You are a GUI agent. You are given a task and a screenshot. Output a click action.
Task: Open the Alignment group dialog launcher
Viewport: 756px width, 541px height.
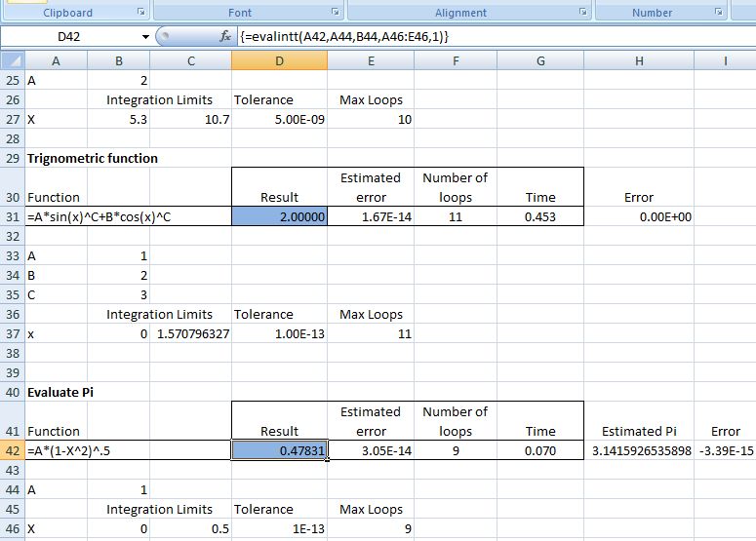click(583, 13)
